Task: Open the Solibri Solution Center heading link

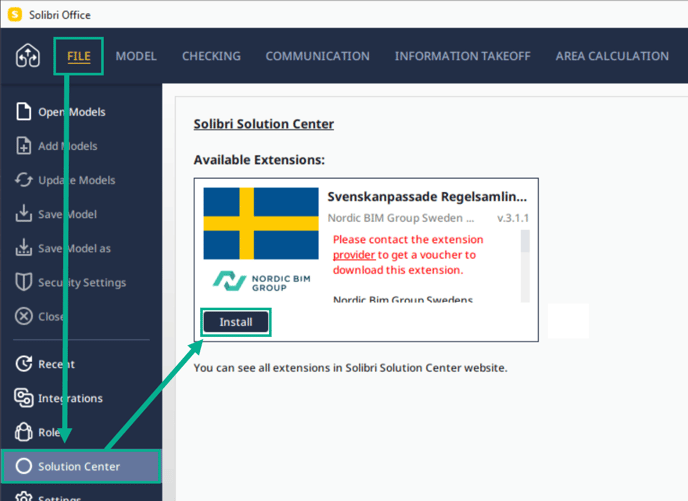Action: click(264, 124)
